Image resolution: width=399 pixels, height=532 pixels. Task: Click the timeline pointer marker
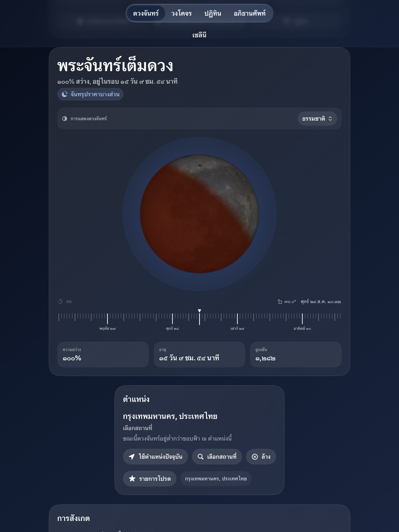coord(199,311)
